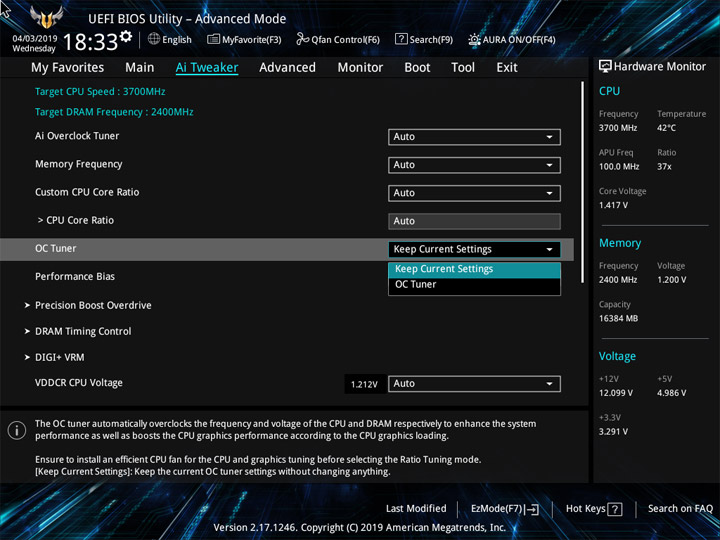Image resolution: width=720 pixels, height=540 pixels.
Task: Click Version 2.17.1246 copyright text
Action: tap(360, 528)
